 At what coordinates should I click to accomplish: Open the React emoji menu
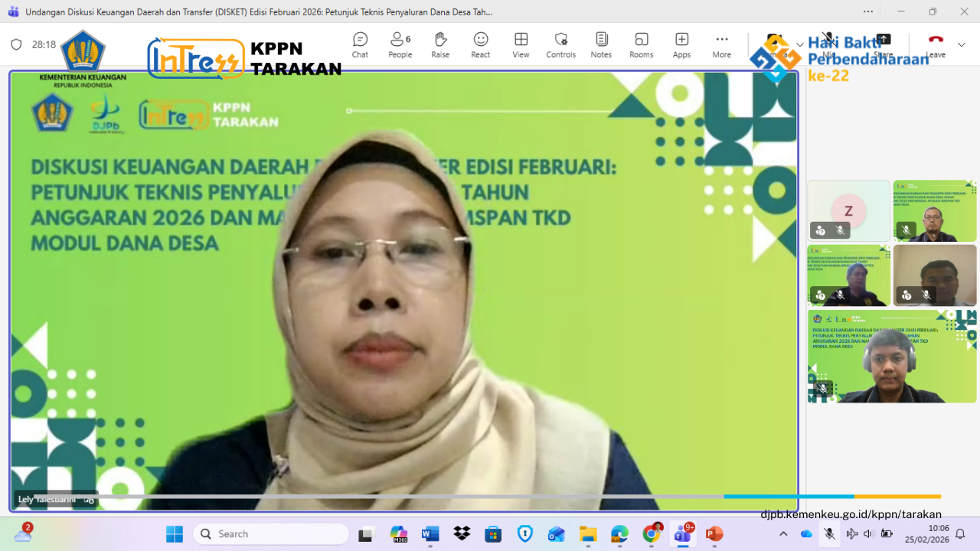pyautogui.click(x=481, y=44)
